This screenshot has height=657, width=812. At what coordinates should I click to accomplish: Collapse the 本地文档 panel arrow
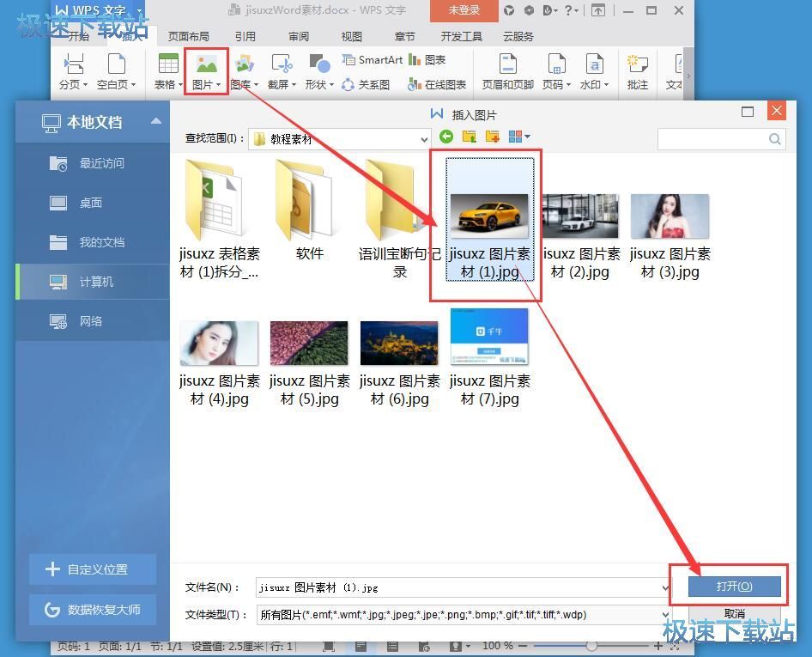pos(156,121)
